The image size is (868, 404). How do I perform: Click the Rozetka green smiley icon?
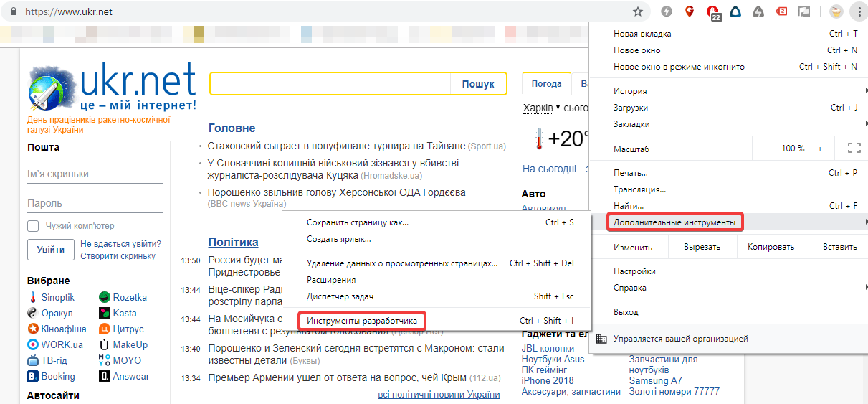[x=105, y=297]
